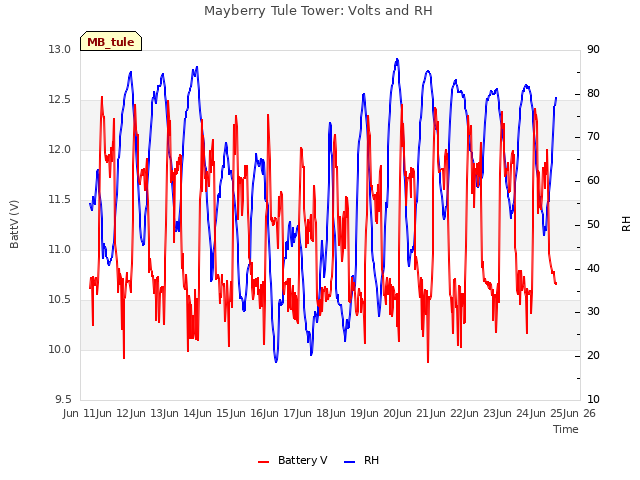Click the 10 tick on the RH axis
This screenshot has height=480, width=640.
tap(593, 399)
